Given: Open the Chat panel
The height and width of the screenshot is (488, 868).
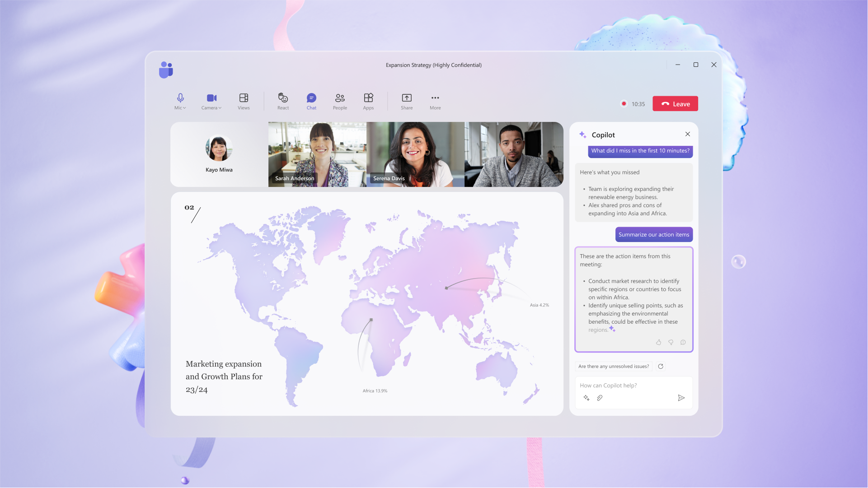Looking at the screenshot, I should (311, 101).
